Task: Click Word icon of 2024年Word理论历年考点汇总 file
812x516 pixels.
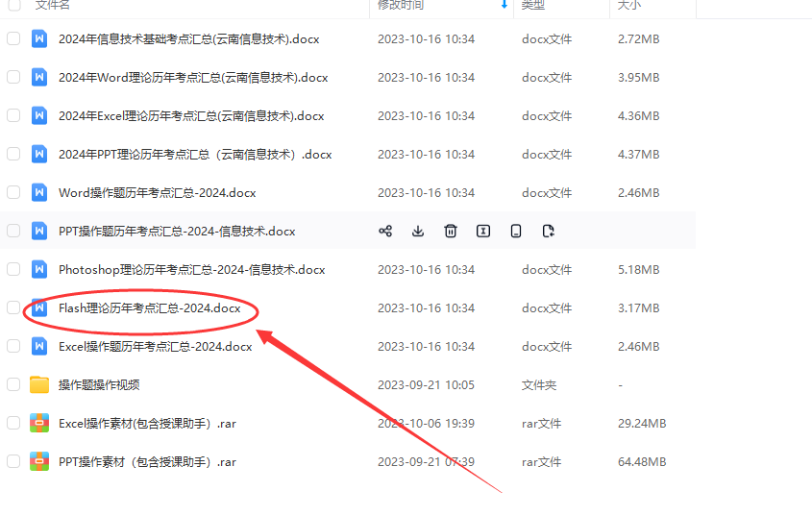Action: pyautogui.click(x=39, y=77)
